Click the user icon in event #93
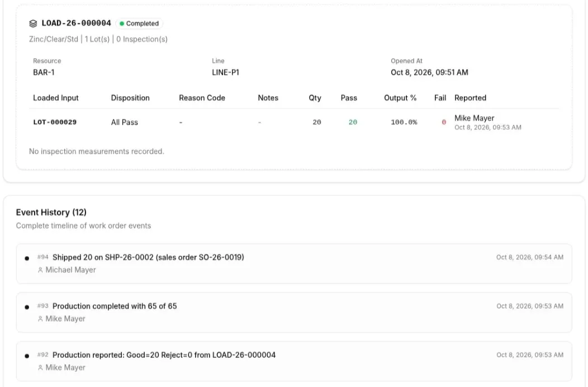Viewport: 588px width, 387px height. pos(40,319)
